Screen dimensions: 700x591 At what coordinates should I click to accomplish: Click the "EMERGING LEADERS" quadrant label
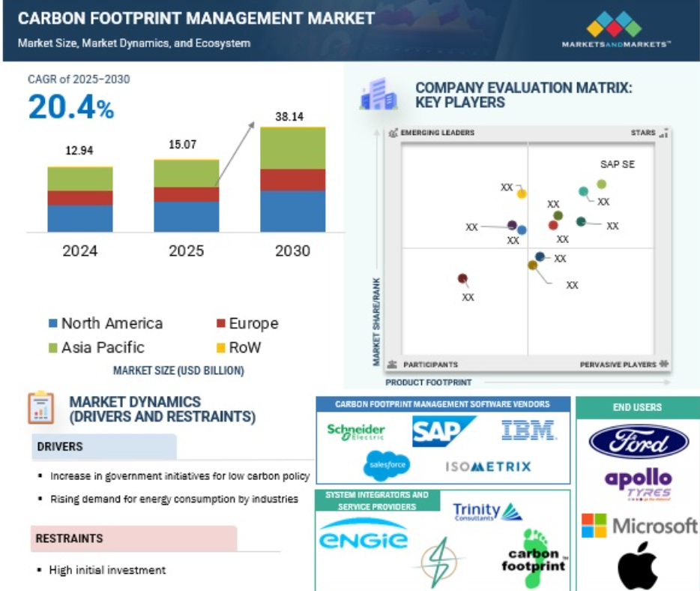438,133
